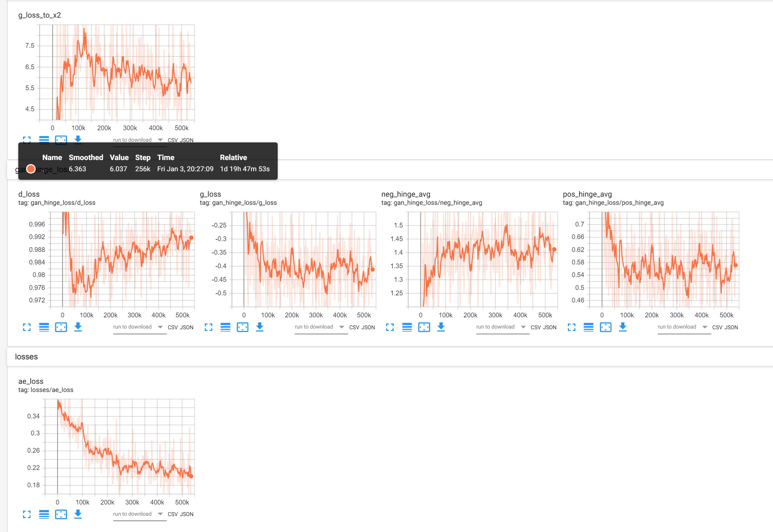Fit domain to data on g_loss chart
This screenshot has width=773, height=532.
[242, 327]
